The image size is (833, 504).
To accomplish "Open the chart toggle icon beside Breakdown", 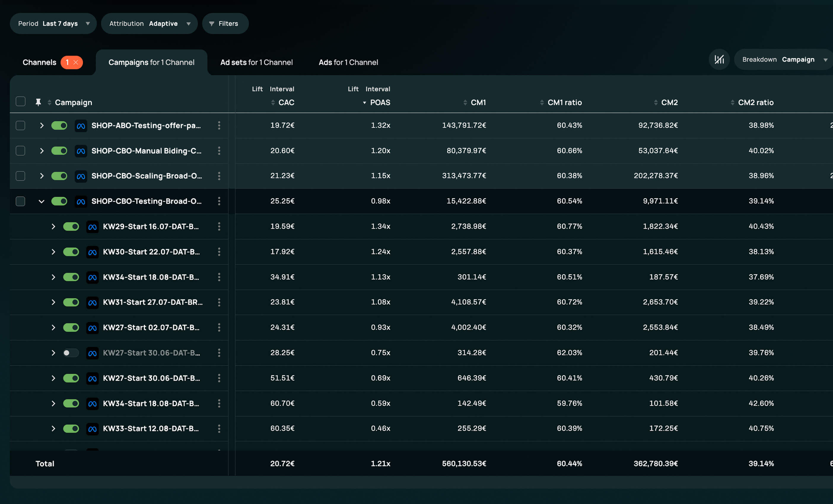I will point(719,60).
